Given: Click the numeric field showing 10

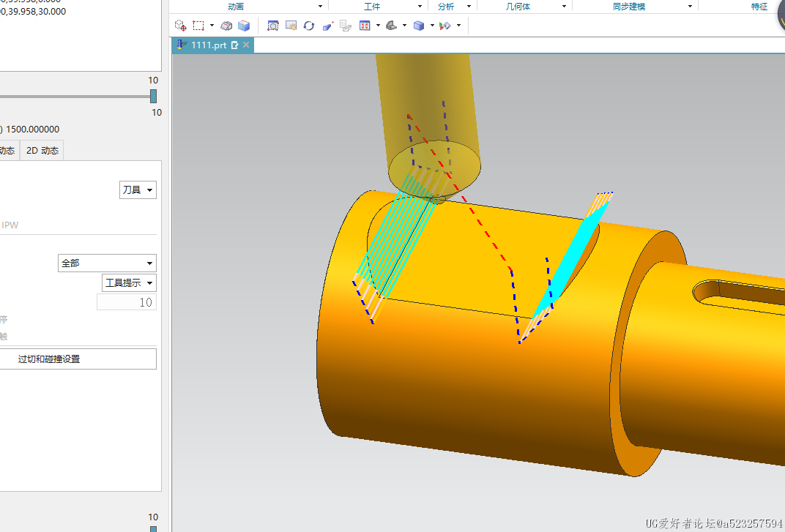Looking at the screenshot, I should [127, 302].
